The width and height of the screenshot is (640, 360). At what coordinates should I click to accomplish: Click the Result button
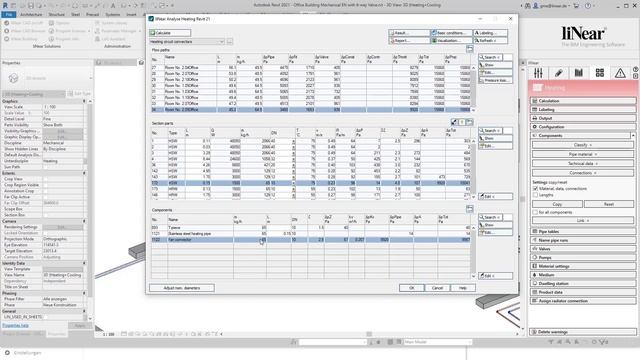(x=409, y=33)
